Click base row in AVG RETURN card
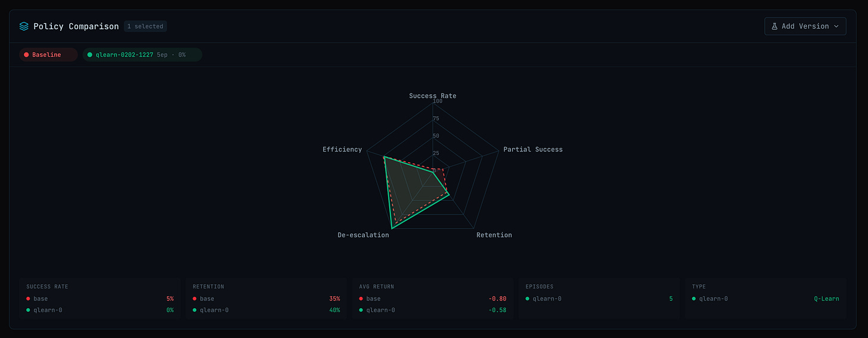The height and width of the screenshot is (338, 868). coord(432,299)
